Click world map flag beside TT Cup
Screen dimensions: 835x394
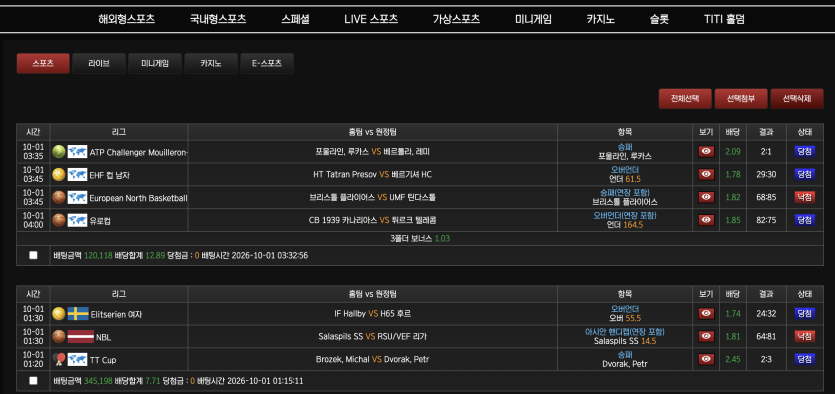pos(78,360)
